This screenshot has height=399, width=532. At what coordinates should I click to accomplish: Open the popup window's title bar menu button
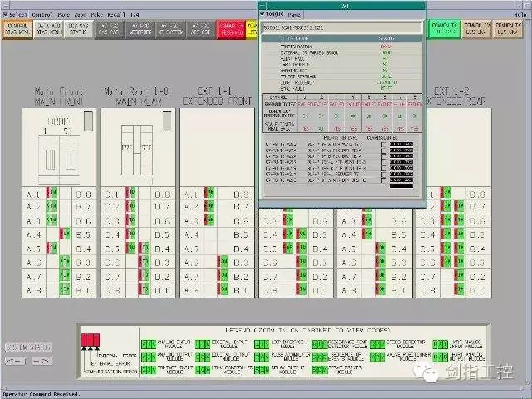tap(264, 4)
